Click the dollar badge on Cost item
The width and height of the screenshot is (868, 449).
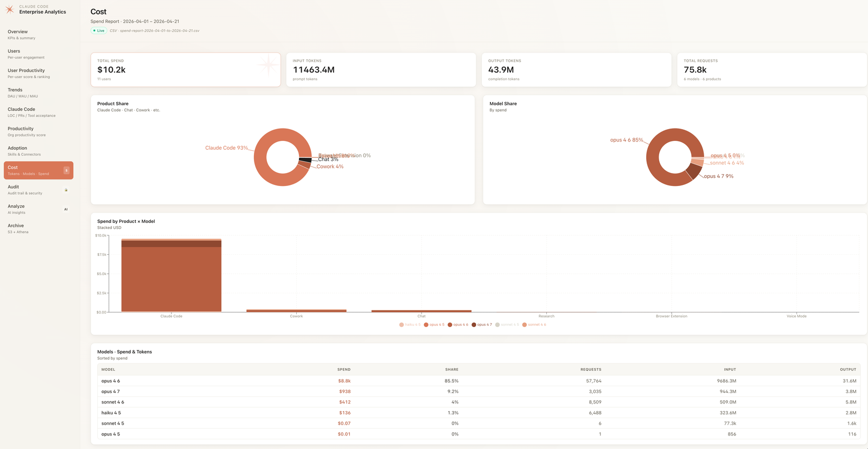point(66,170)
